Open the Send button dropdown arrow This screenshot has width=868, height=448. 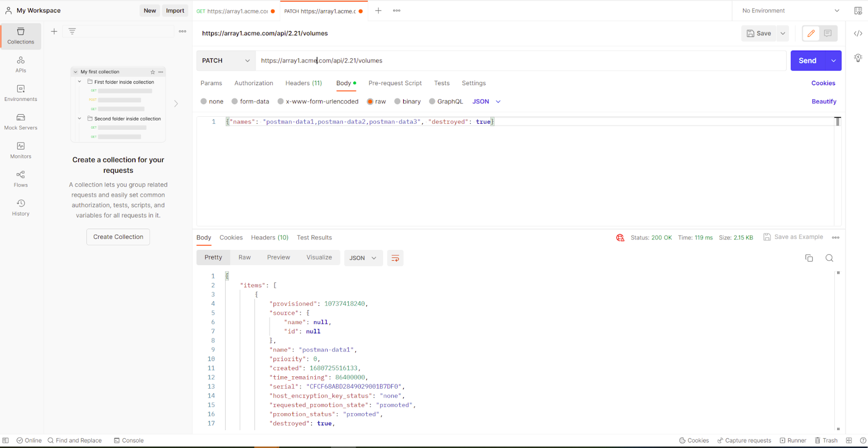click(833, 61)
